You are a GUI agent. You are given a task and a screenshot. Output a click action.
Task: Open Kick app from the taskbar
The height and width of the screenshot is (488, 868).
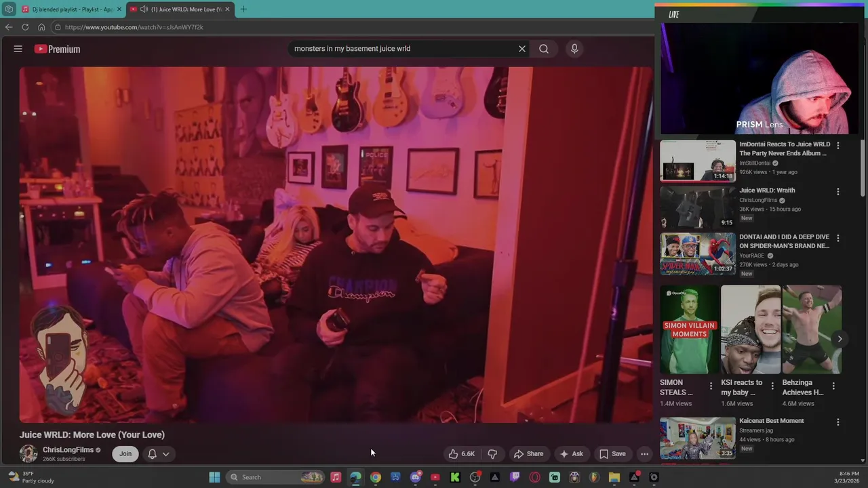455,477
